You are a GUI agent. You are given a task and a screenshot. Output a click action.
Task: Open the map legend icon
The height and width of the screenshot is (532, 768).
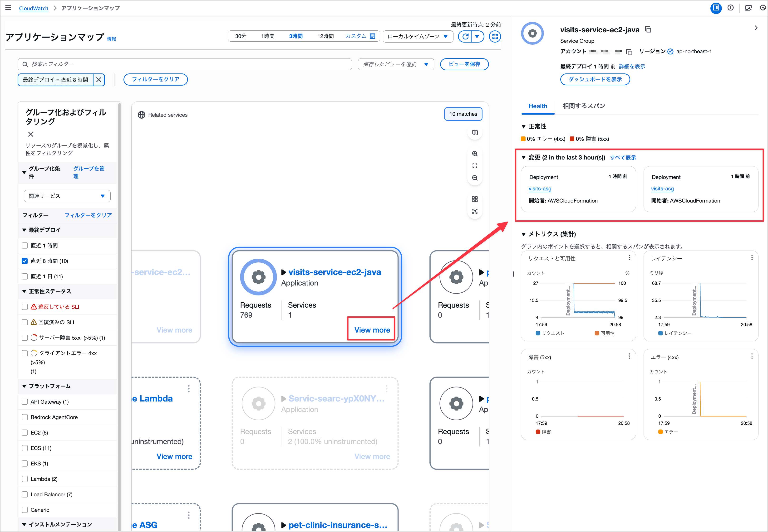(475, 132)
